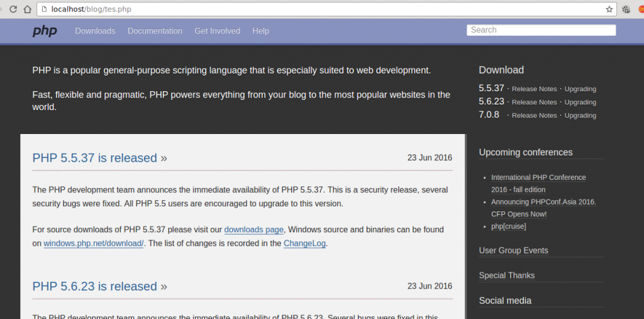Open Release Notes for PHP 5.6.23
The image size is (644, 319).
(534, 103)
